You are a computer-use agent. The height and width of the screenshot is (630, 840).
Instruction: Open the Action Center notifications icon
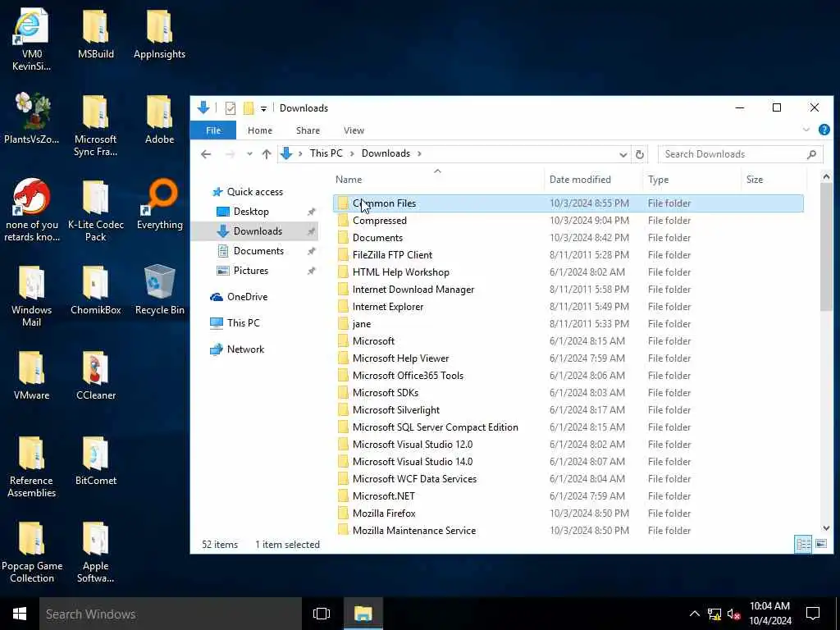[x=813, y=614]
